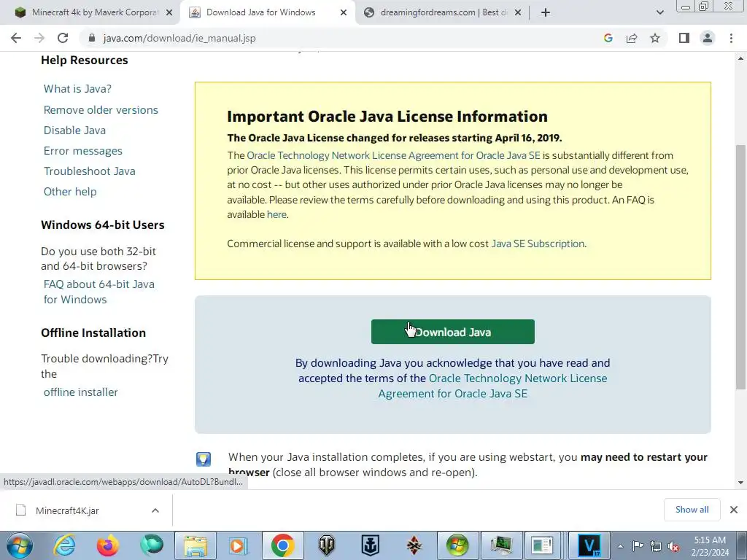Open the Vegas Pro V taskbar icon
This screenshot has width=747, height=560.
point(589,545)
